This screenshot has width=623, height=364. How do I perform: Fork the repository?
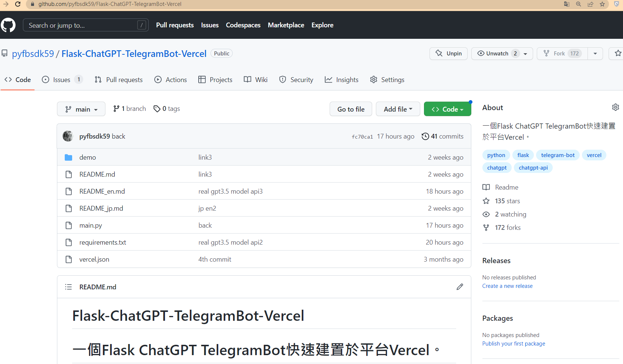pos(562,53)
